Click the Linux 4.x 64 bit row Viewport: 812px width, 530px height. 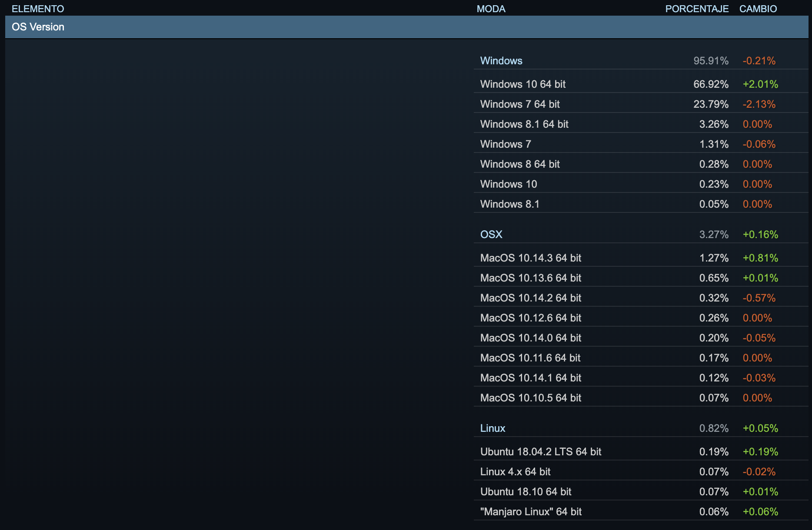click(641, 472)
